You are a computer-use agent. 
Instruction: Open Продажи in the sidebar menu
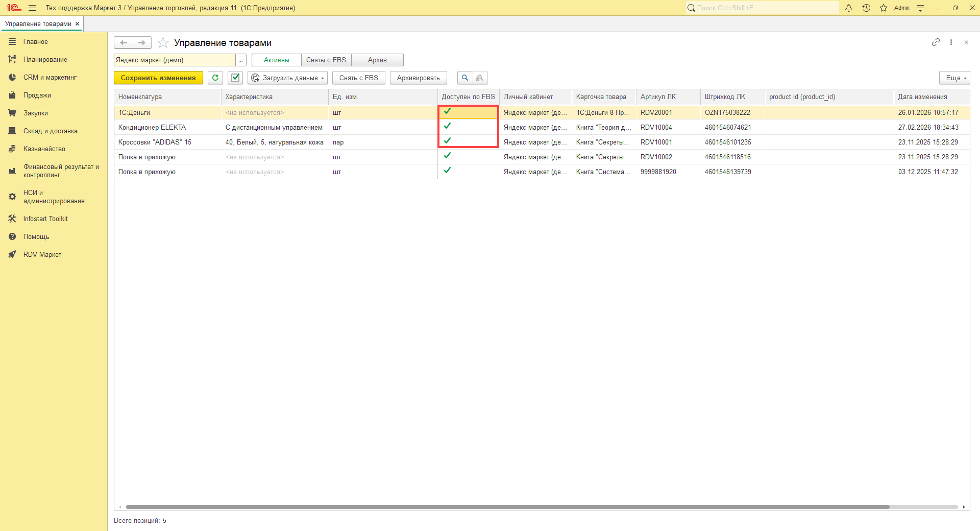click(37, 95)
